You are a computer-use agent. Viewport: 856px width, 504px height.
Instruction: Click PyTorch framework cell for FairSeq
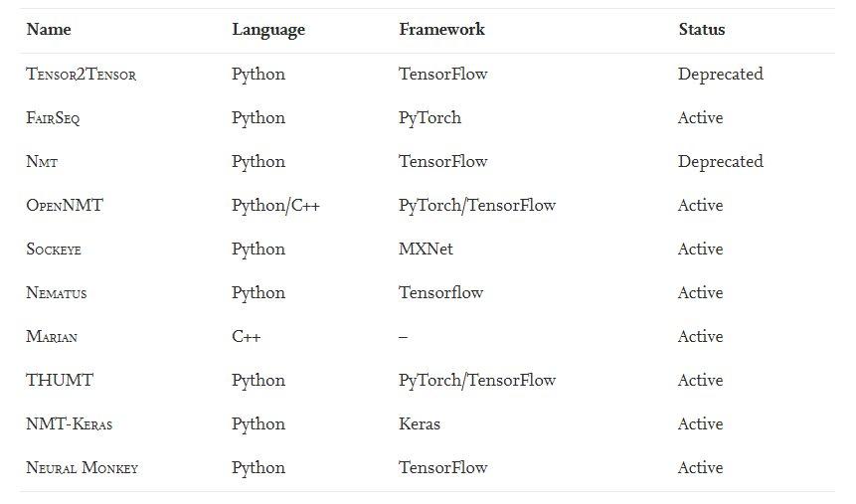(429, 118)
